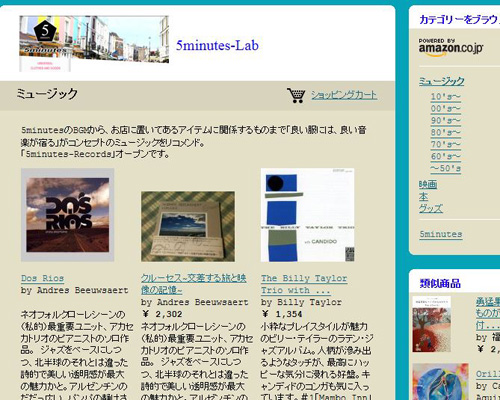Screen dimensions: 500x400
Task: Open the ショッピングカート link
Action: coord(344,95)
